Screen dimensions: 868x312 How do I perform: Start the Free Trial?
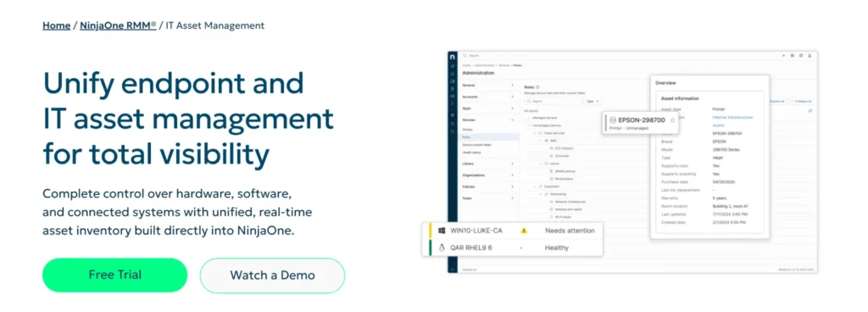(x=115, y=275)
